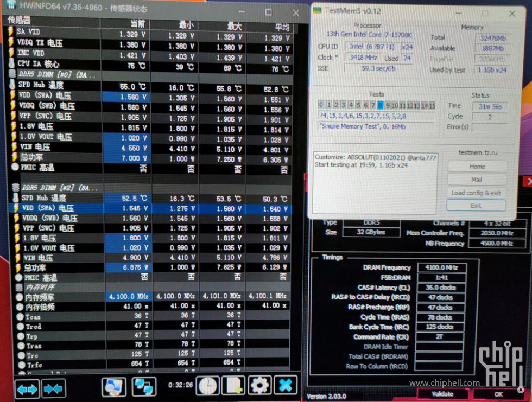This screenshot has width=532, height=402.
Task: Click the thermometer icon beside CPU IA 核心
Action: tap(11, 63)
